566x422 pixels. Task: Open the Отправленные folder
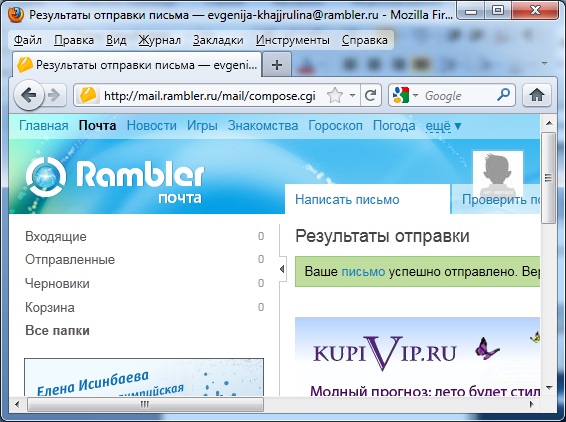70,260
